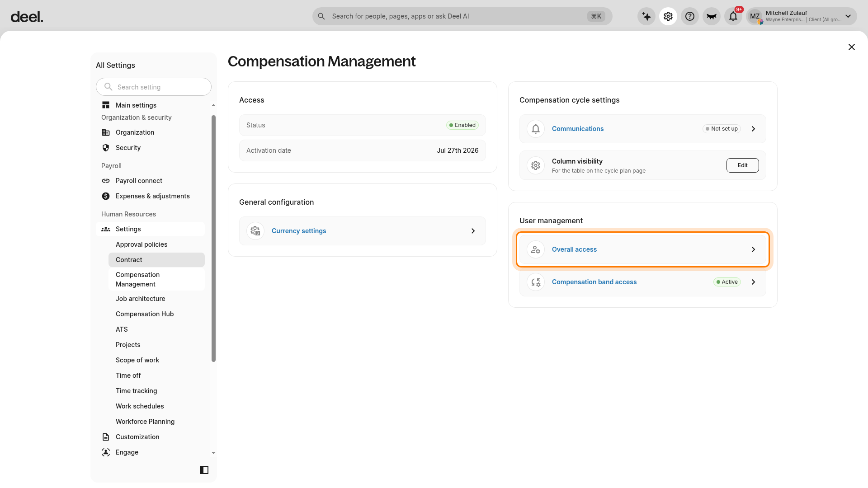Click the Human Resources Settings people icon
The height and width of the screenshot is (488, 868).
[x=106, y=229]
